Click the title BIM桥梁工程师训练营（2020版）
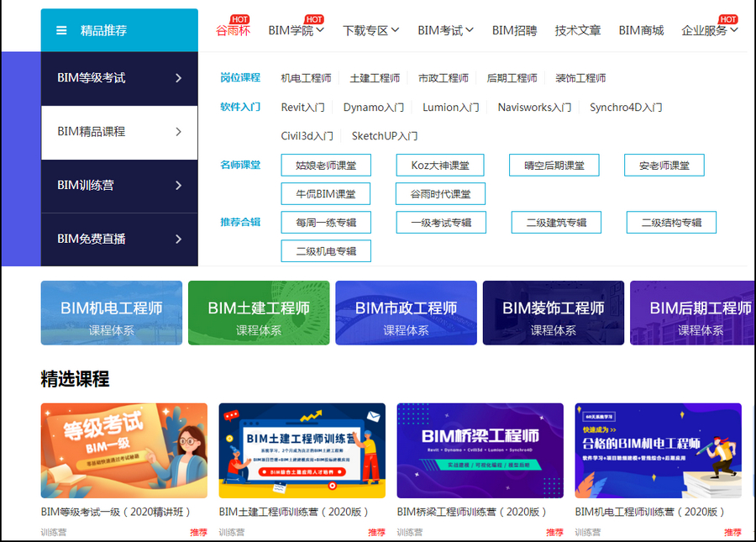This screenshot has width=756, height=542. (x=471, y=512)
